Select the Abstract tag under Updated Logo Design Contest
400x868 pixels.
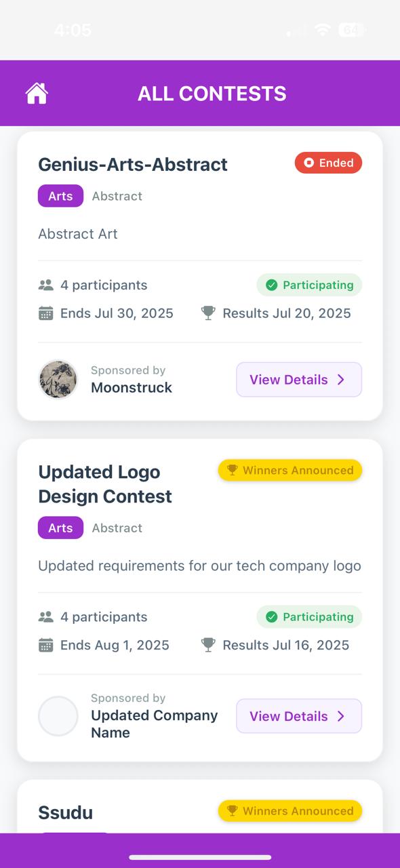point(117,528)
